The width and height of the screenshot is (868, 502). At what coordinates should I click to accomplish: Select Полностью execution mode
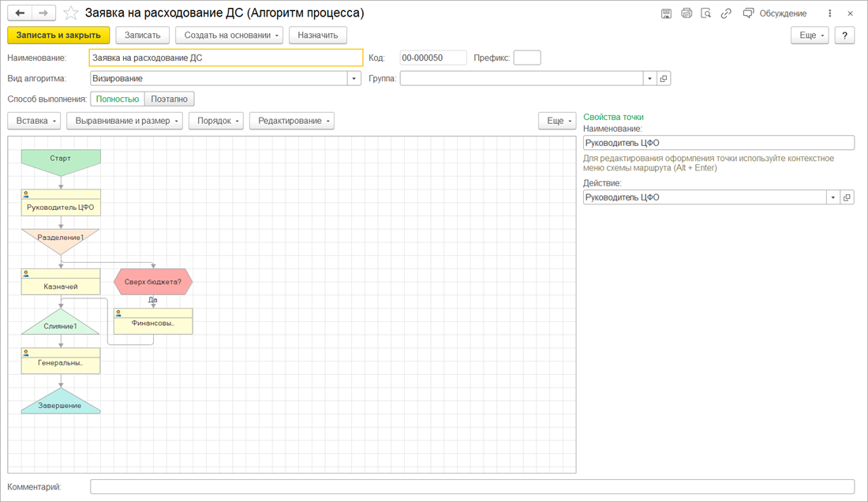pyautogui.click(x=118, y=99)
